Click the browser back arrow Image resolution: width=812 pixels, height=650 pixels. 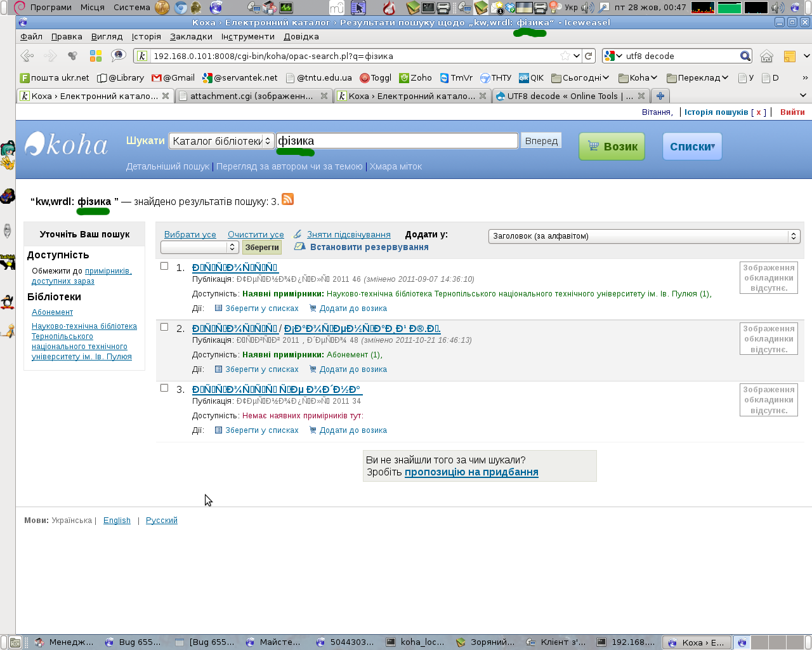(27, 56)
